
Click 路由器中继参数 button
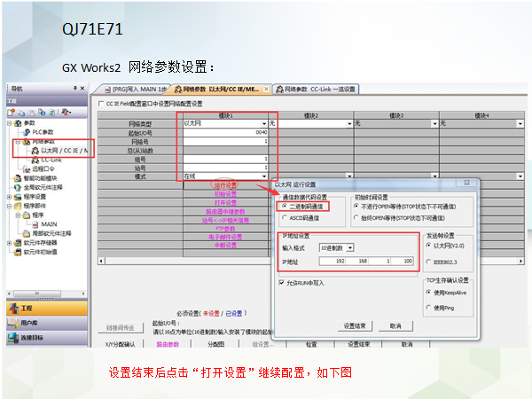[x=225, y=211]
